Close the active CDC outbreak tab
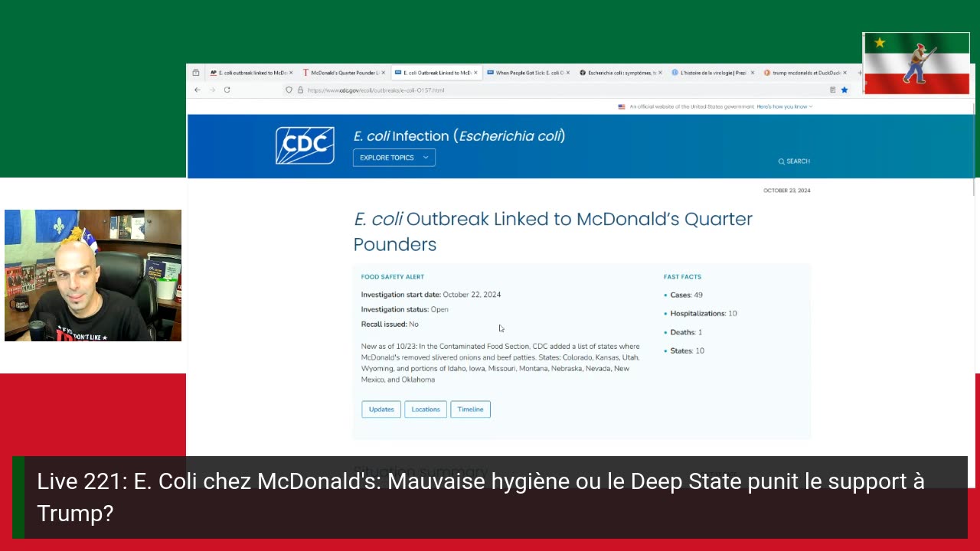The image size is (980, 551). (475, 73)
